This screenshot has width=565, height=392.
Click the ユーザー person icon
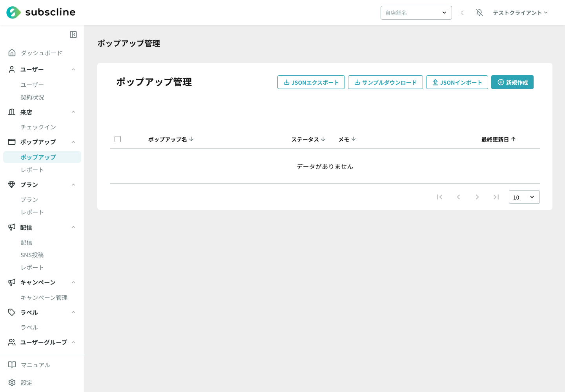(12, 69)
